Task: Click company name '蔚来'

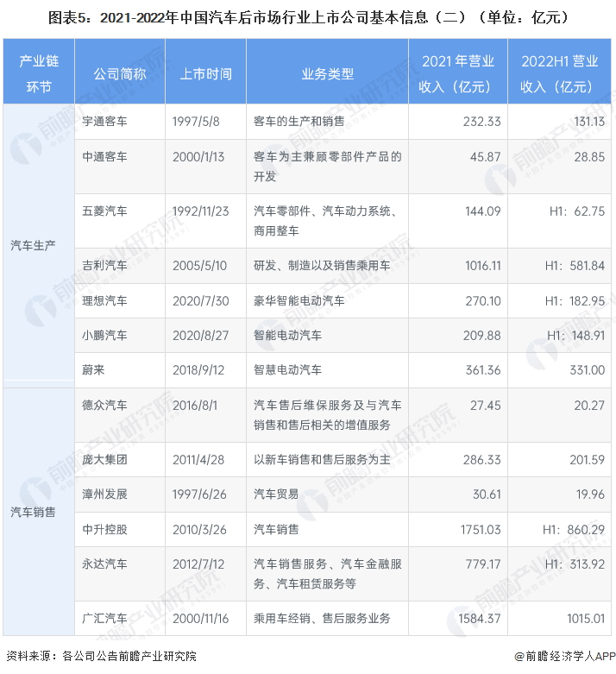Action: [x=93, y=369]
